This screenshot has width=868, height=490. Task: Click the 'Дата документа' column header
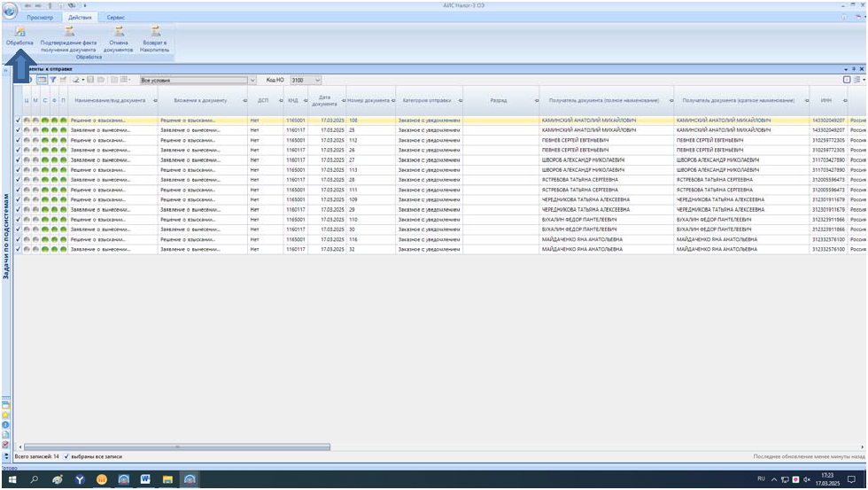point(324,101)
